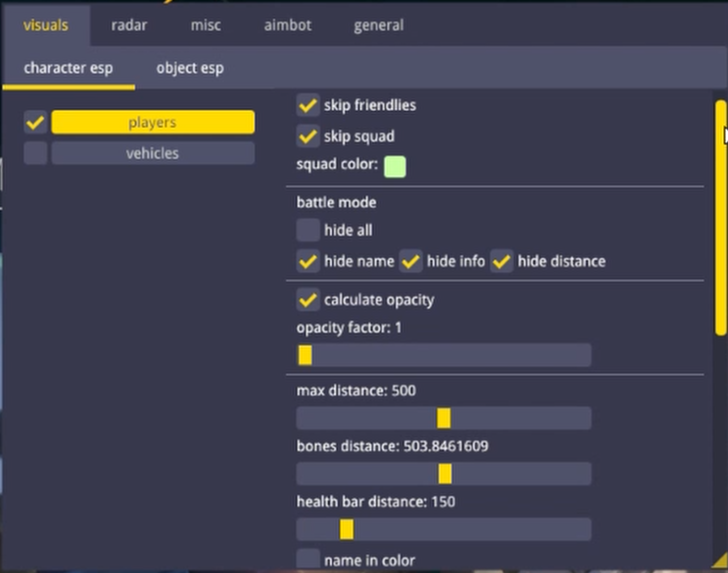The height and width of the screenshot is (573, 728).
Task: Open the misc tab
Action: point(206,25)
